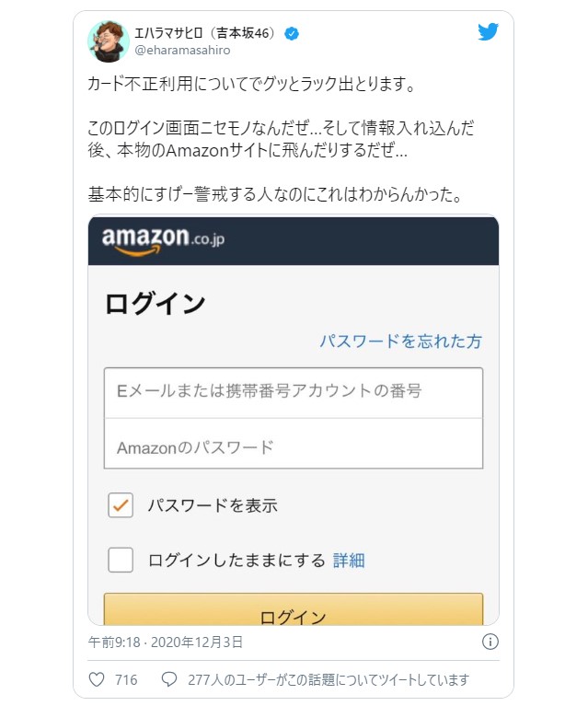The image size is (588, 706).
Task: Check the ログインしたままにする checkbox
Action: pyautogui.click(x=121, y=560)
